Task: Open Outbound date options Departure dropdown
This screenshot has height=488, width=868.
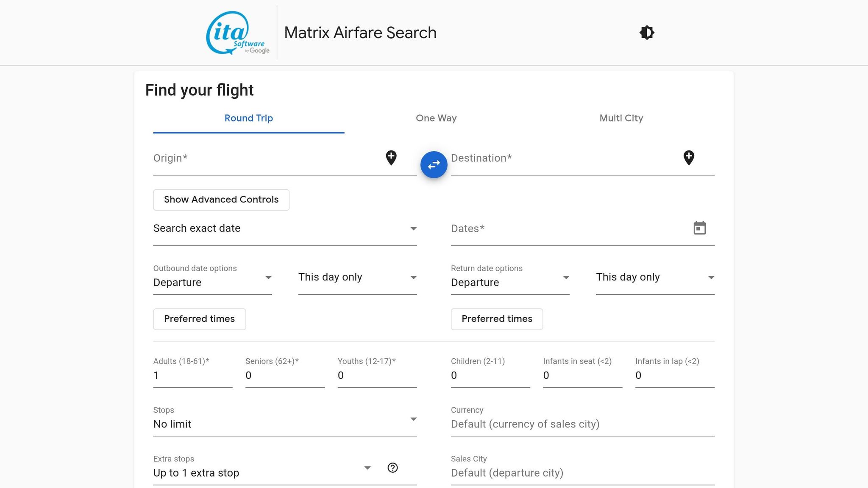Action: point(212,278)
